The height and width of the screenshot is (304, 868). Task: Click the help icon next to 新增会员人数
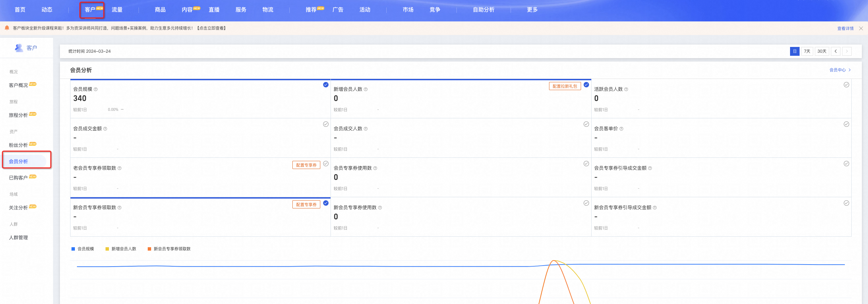pos(366,89)
